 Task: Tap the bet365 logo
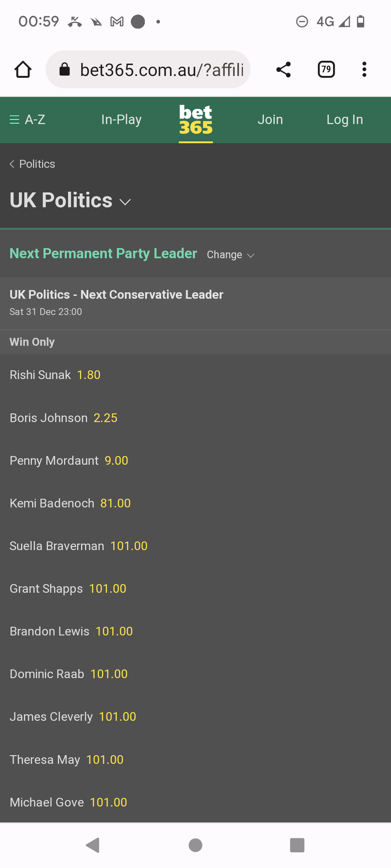pos(196,120)
